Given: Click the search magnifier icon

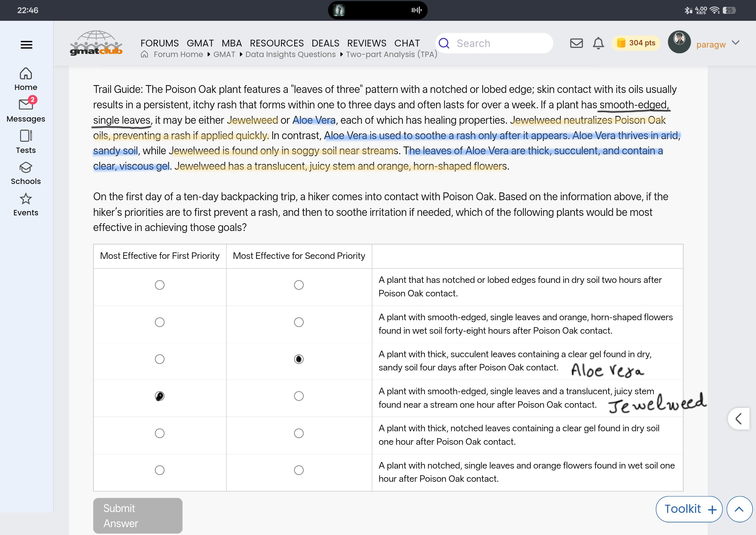Looking at the screenshot, I should [x=444, y=43].
